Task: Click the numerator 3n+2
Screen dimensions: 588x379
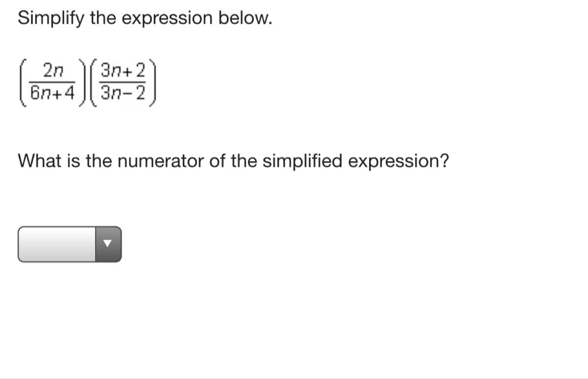Action: tap(122, 72)
